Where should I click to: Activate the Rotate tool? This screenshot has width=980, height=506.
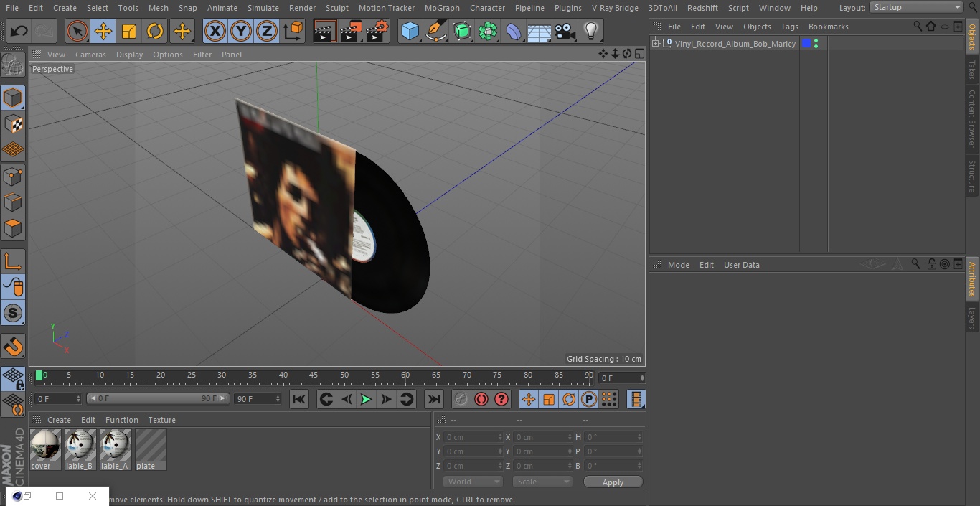tap(155, 31)
